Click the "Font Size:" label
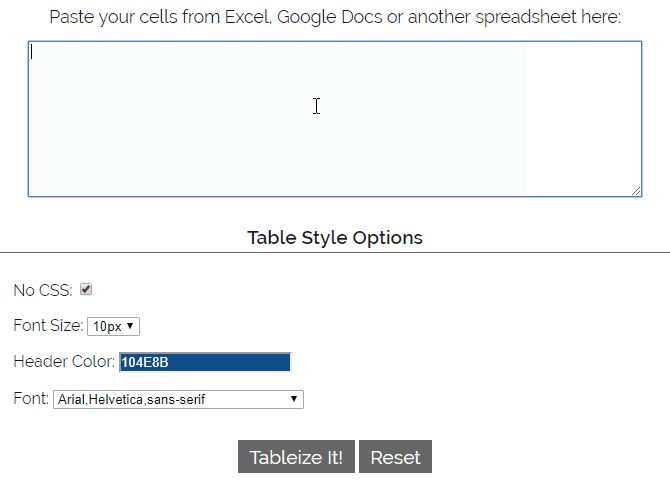 48,326
